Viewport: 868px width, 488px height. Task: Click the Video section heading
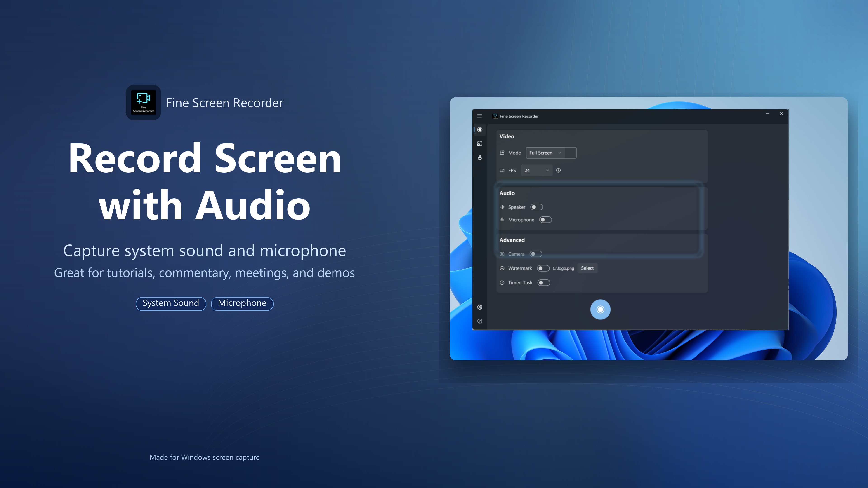pos(506,136)
